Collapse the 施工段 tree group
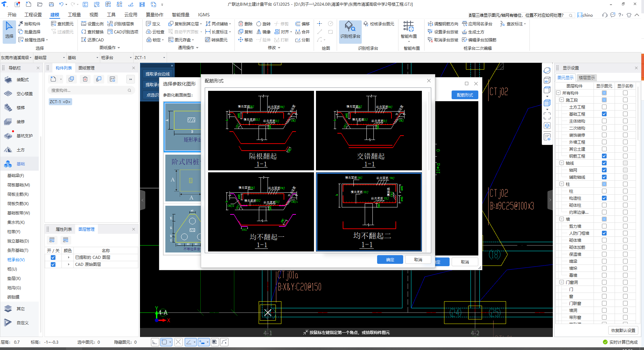Image resolution: width=644 pixels, height=350 pixels. pos(562,100)
